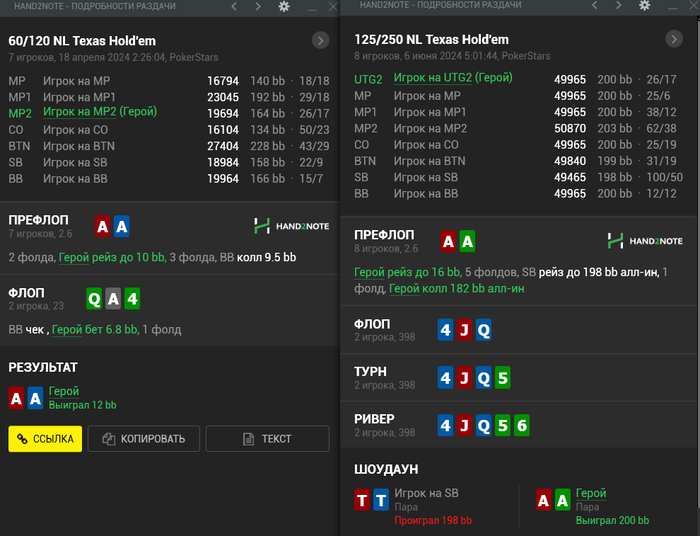The width and height of the screenshot is (700, 536).
Task: Click round arrow button beside 125/250 NL title
Action: coord(674,40)
